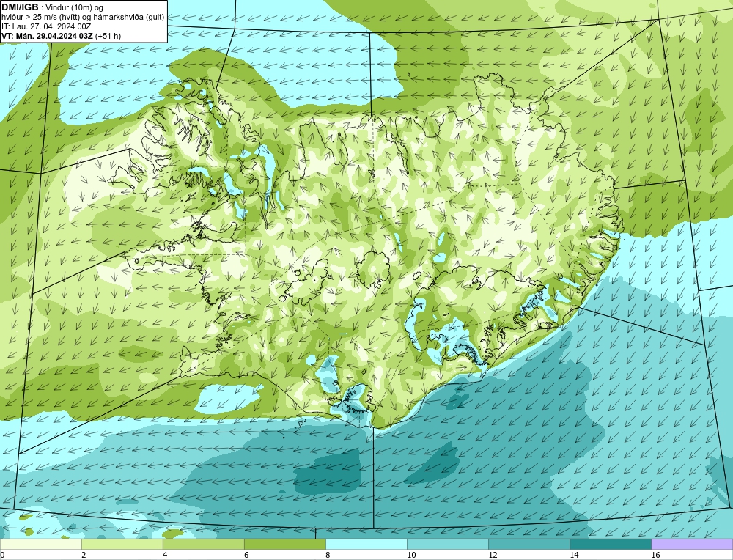Viewport: 733px width, 560px height.
Task: Click the 0–2 m/s palest legend swatch
Action: (x=40, y=544)
